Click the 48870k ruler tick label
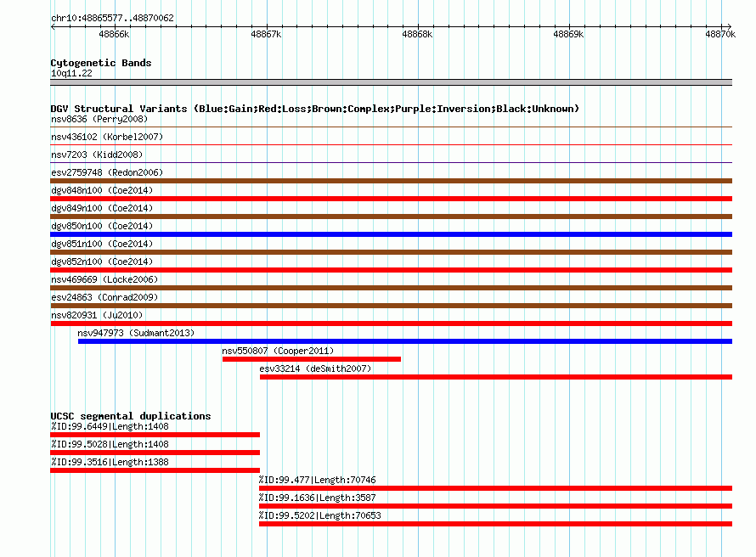 pyautogui.click(x=720, y=34)
